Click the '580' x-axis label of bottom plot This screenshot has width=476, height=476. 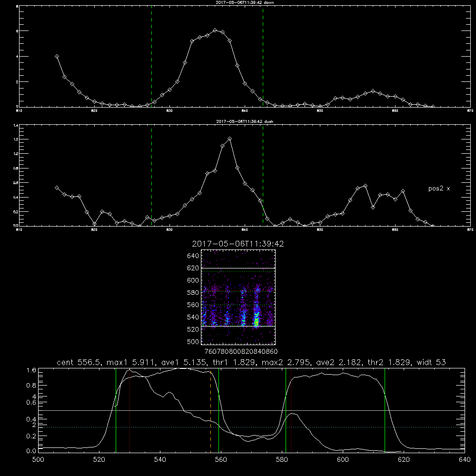[282, 460]
